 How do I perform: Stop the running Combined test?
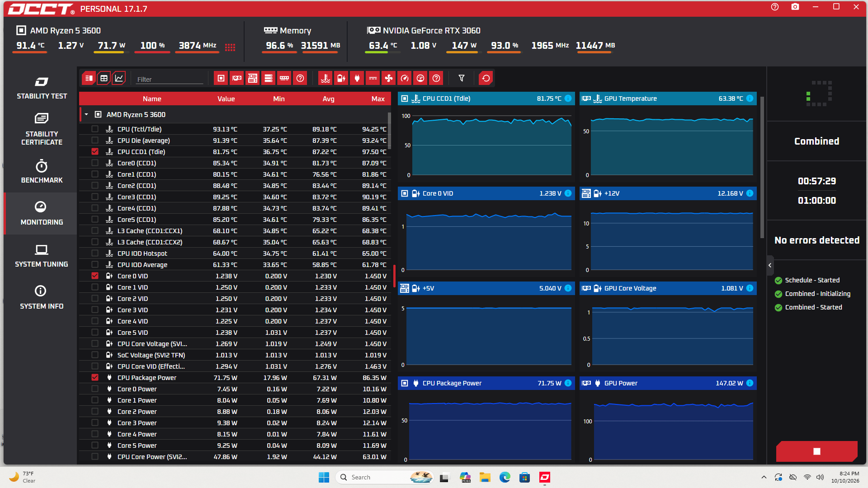coord(816,451)
